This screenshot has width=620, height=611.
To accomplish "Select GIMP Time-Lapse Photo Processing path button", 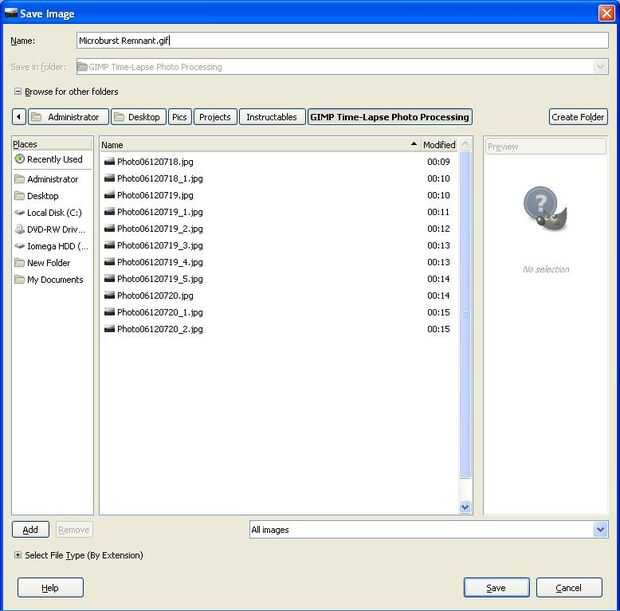I will coord(390,117).
